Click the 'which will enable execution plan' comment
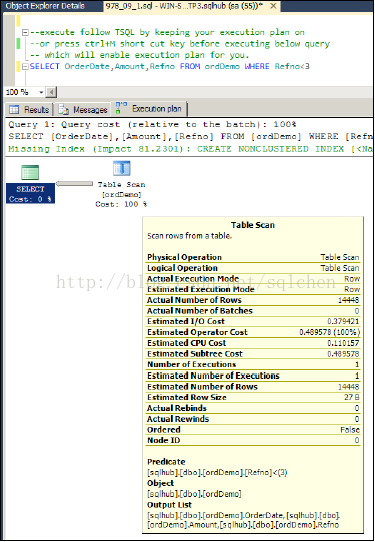The image size is (375, 542). click(139, 55)
